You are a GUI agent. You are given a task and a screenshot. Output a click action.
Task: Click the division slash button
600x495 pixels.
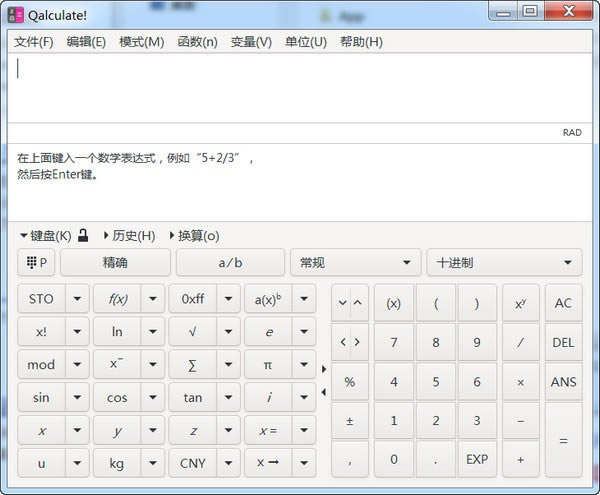click(x=520, y=342)
